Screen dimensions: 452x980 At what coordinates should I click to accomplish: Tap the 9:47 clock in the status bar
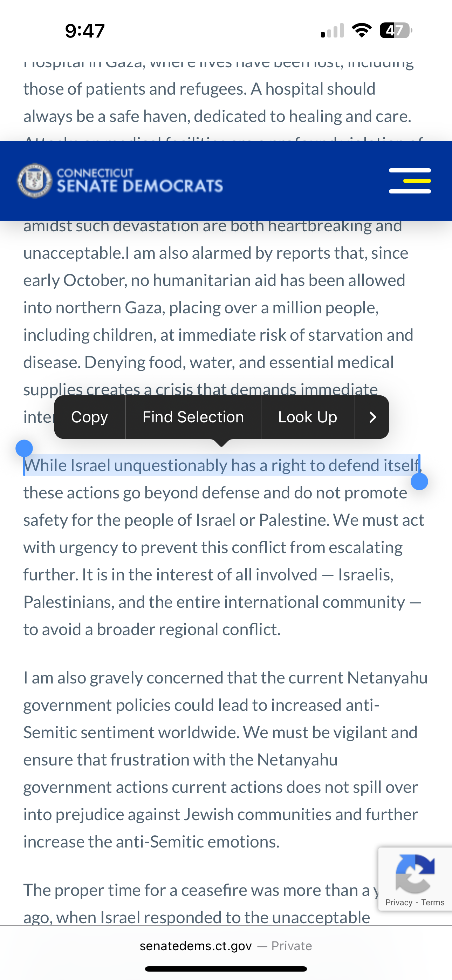(85, 31)
